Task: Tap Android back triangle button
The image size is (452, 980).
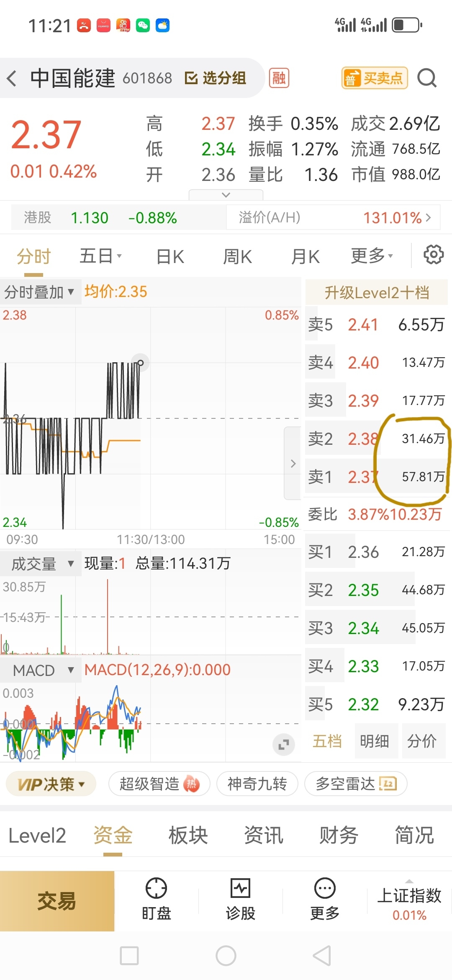Action: coord(322,956)
